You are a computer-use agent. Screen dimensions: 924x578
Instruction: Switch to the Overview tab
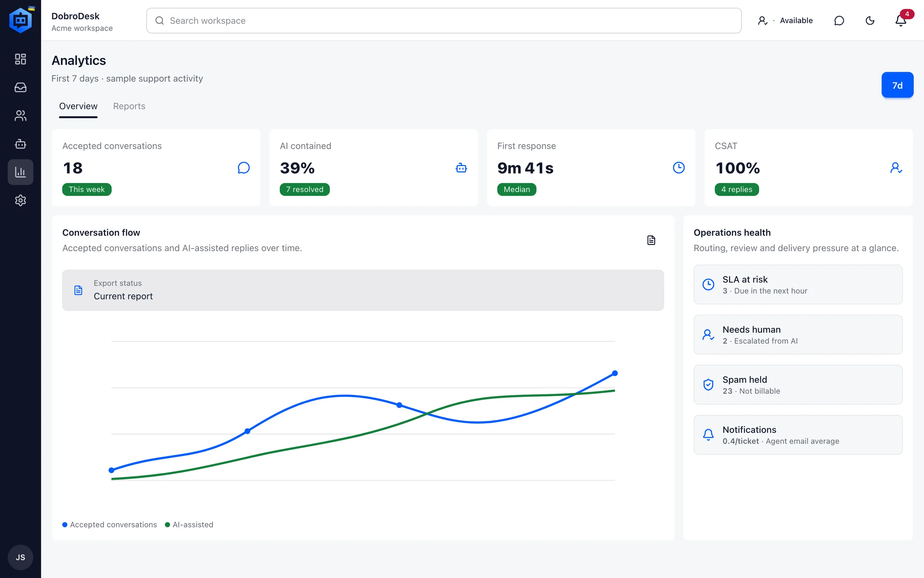point(78,106)
